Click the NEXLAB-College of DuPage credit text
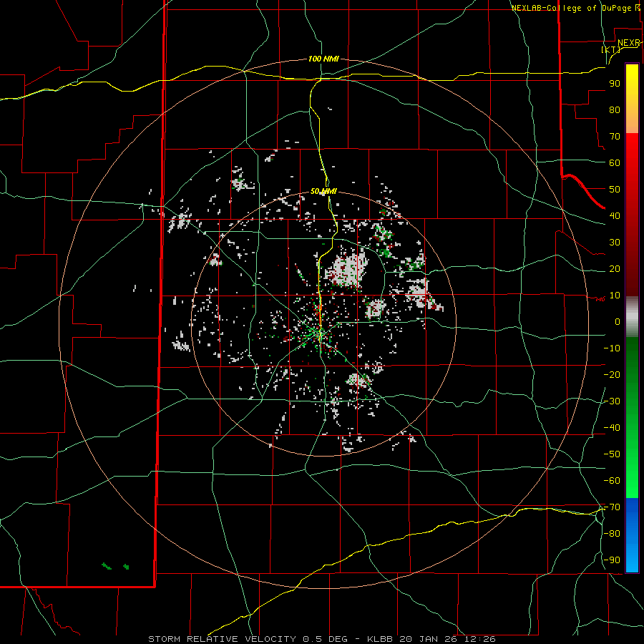The width and height of the screenshot is (644, 644). [x=575, y=8]
